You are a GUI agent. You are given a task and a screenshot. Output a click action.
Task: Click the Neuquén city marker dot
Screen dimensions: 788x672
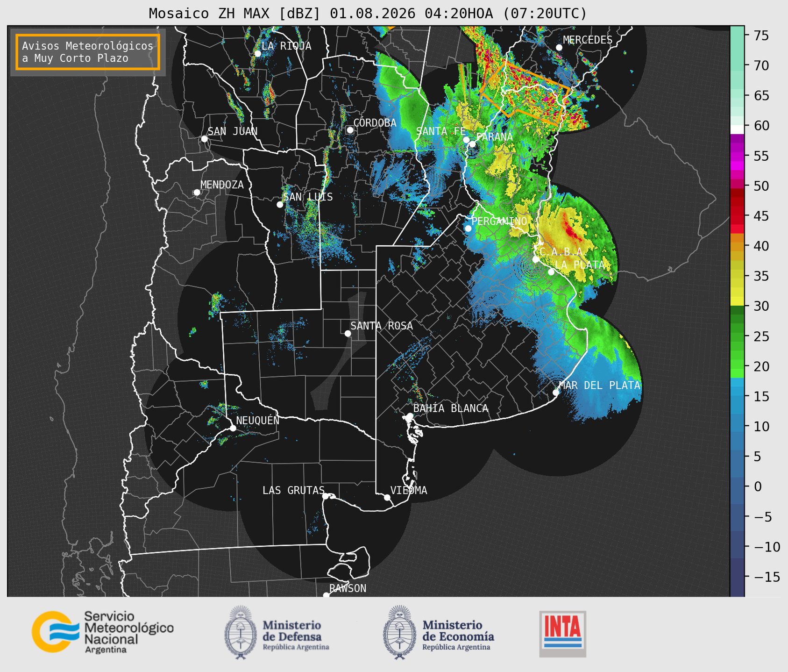(233, 428)
